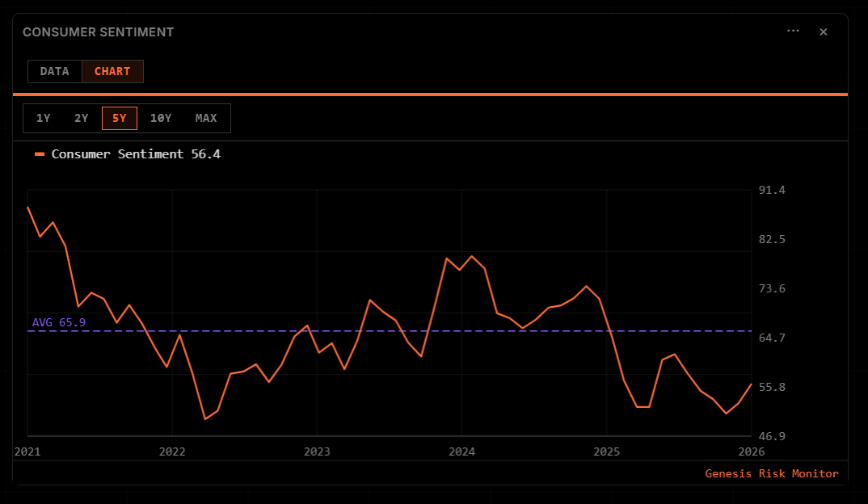868x504 pixels.
Task: Switch to the DATA tab
Action: pyautogui.click(x=54, y=71)
